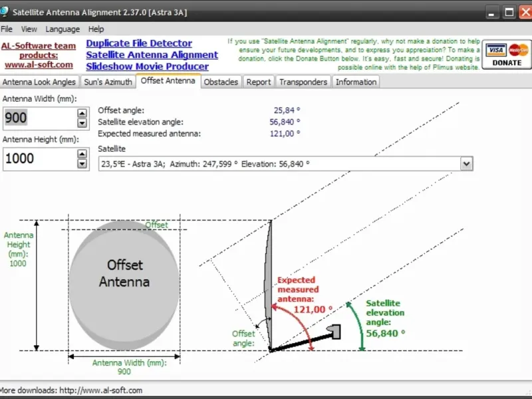
Task: Click the Satellite Antenna Alignment link
Action: [152, 55]
